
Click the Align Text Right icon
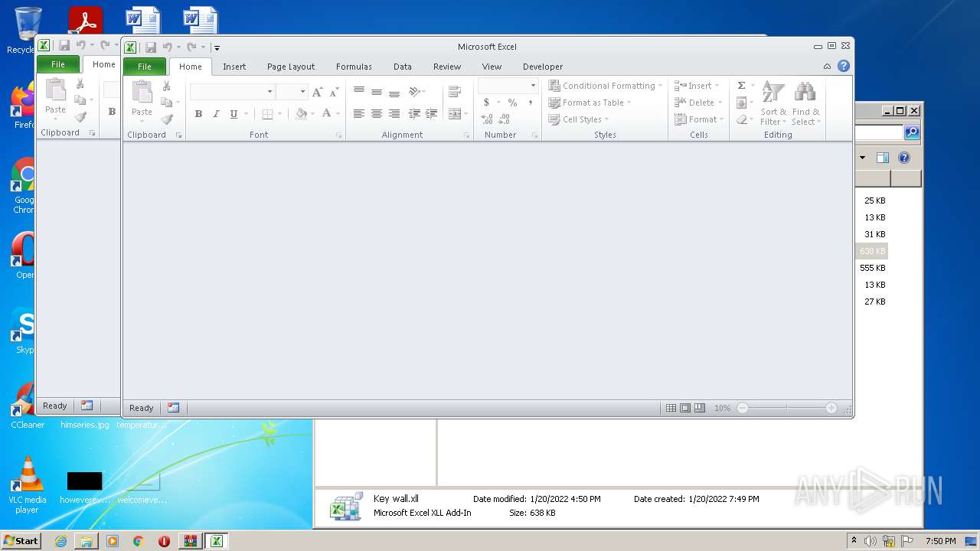pos(394,114)
